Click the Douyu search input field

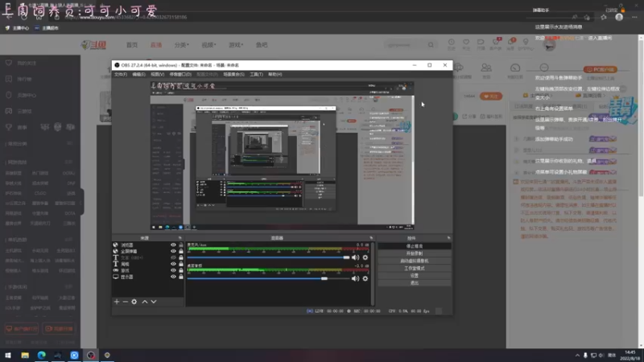pos(406,45)
